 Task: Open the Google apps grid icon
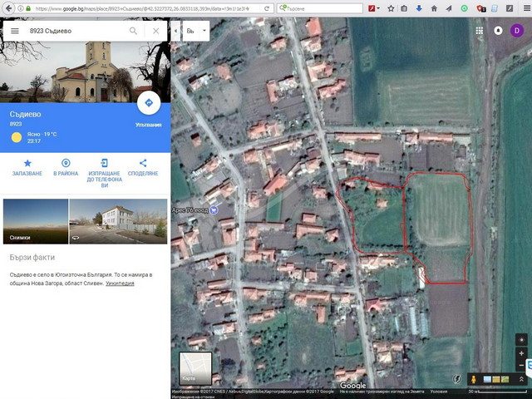point(480,30)
